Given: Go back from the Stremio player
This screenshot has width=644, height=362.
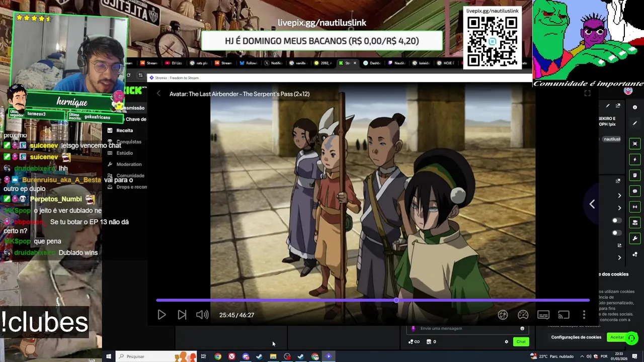Looking at the screenshot, I should coord(158,94).
